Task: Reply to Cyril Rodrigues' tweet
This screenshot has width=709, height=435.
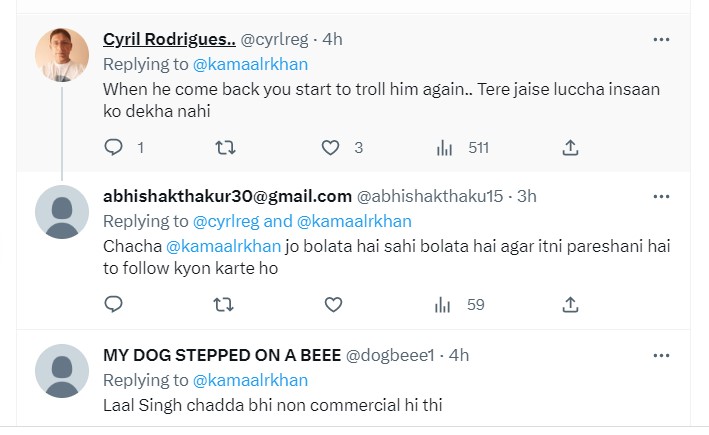Action: (114, 147)
